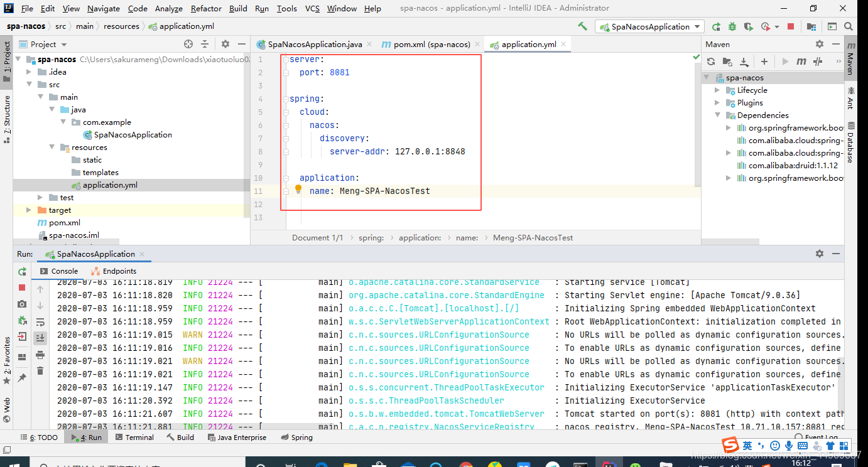
Task: Toggle Structure tool window side tab
Action: (x=7, y=119)
